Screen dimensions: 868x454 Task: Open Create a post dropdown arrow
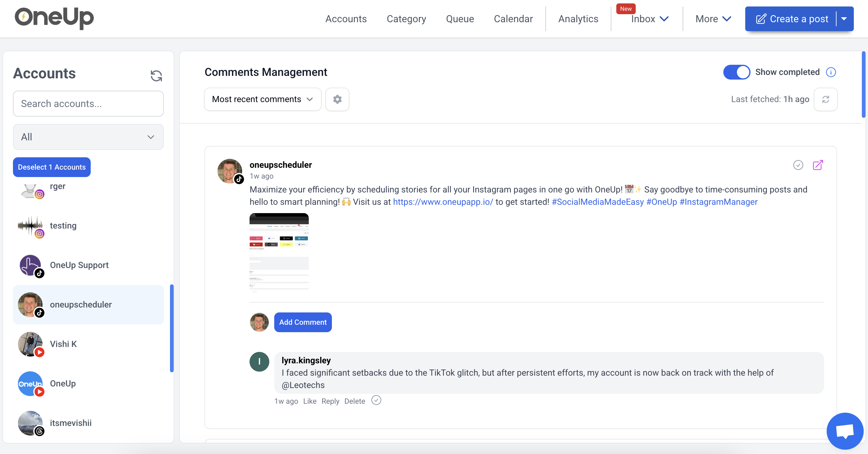[x=844, y=19]
